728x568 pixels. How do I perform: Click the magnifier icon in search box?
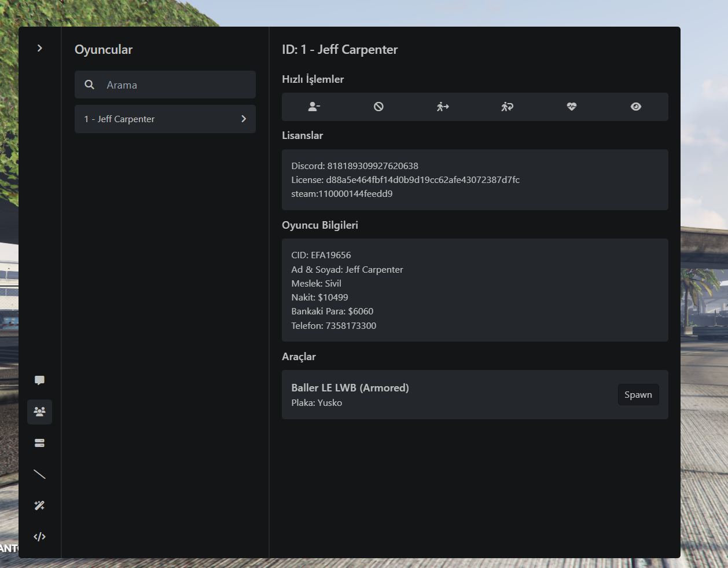tap(90, 85)
